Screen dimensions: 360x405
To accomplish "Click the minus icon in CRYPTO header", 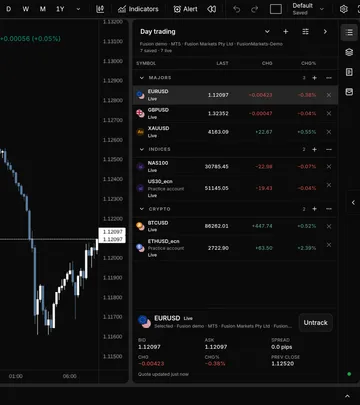I will (x=329, y=209).
